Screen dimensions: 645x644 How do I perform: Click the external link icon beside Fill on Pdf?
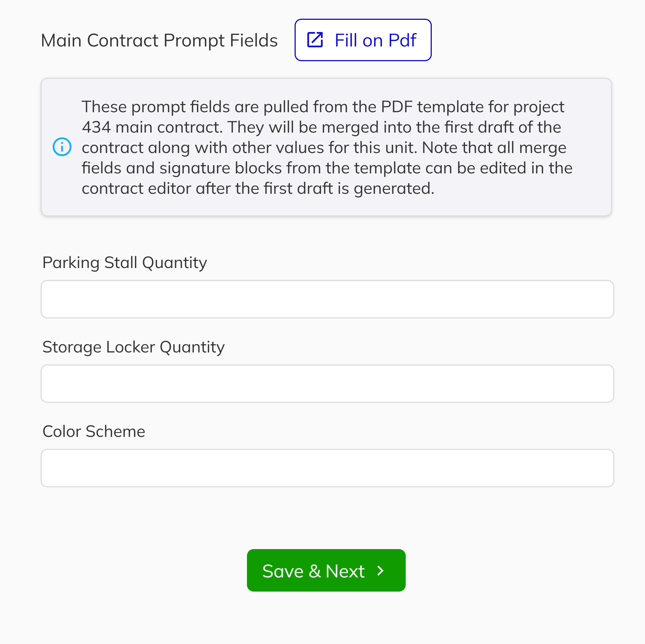pos(315,40)
